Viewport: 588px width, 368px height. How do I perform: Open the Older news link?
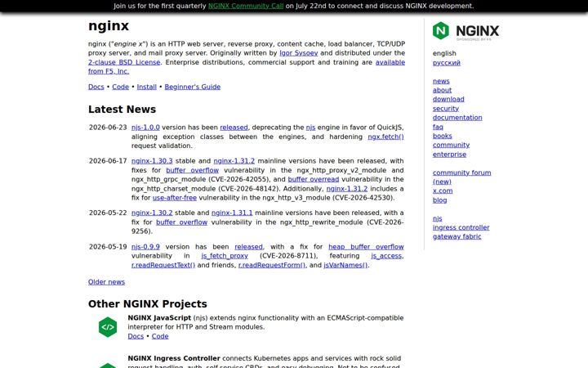pos(106,282)
